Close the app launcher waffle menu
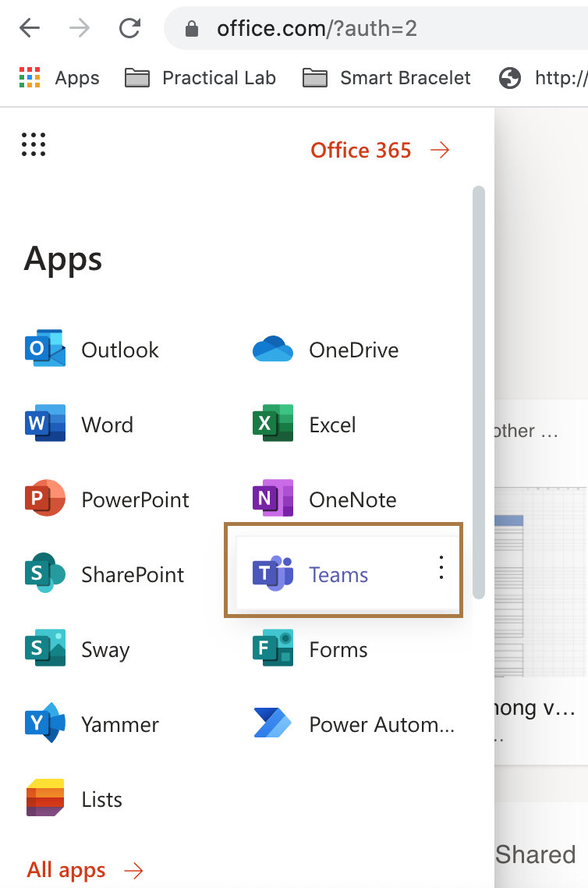This screenshot has width=588, height=888. coord(34,144)
